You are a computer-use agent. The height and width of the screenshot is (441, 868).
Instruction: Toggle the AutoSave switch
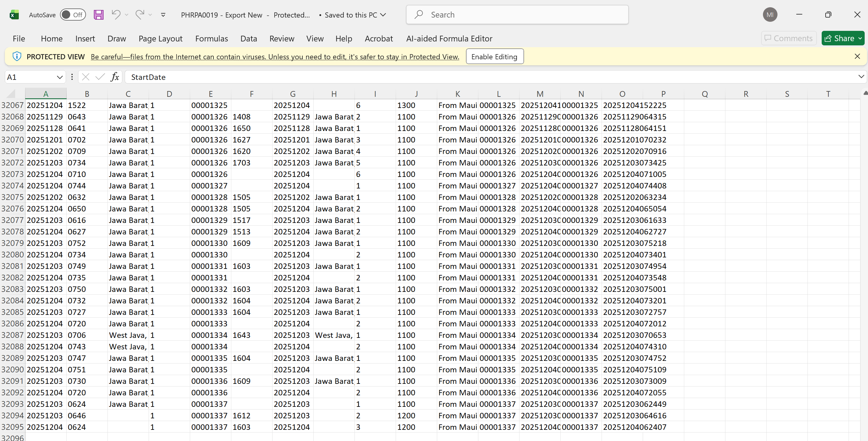[73, 15]
